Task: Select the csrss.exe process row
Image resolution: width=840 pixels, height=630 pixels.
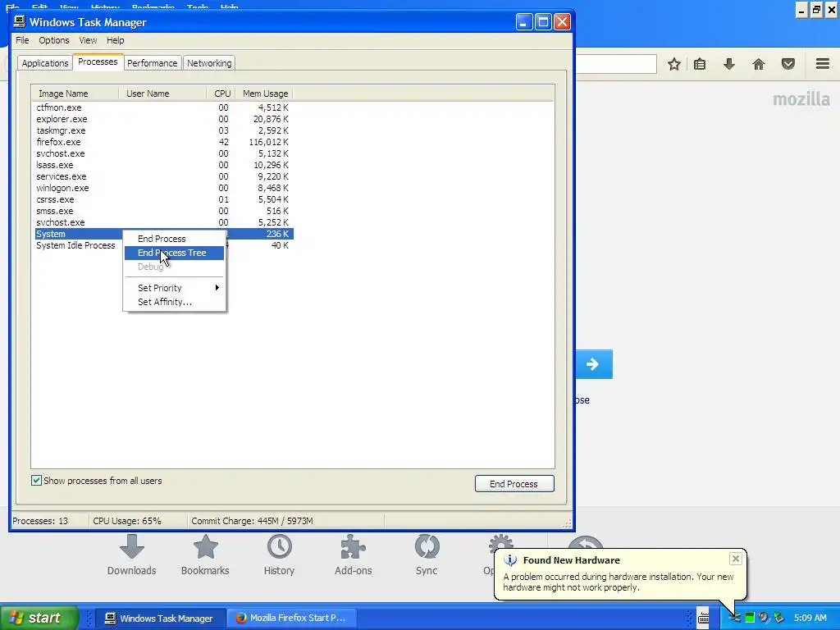Action: (164, 199)
